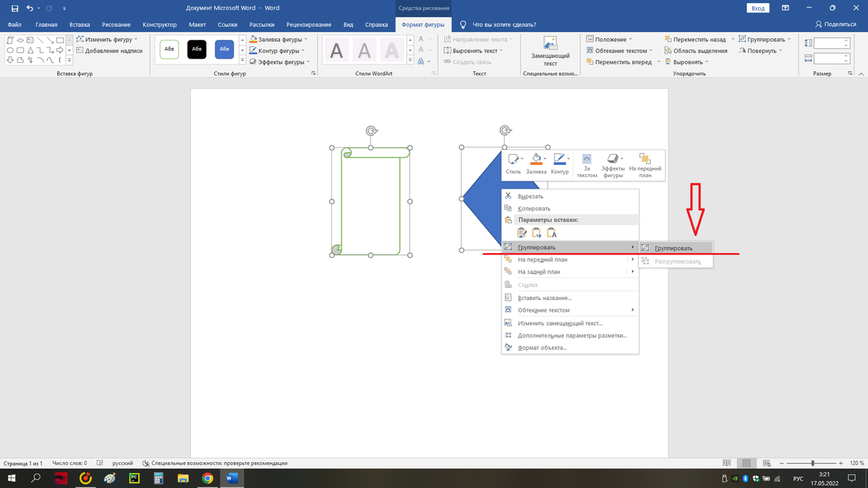868x488 pixels.
Task: Select Группировать in the submenu
Action: [676, 248]
